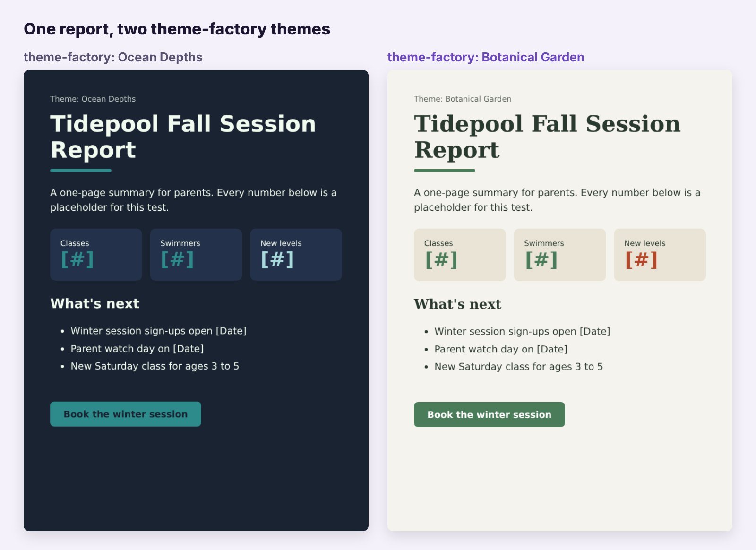This screenshot has height=550, width=756.
Task: Click 'What's next' heading in Ocean Depths card
Action: pos(95,303)
